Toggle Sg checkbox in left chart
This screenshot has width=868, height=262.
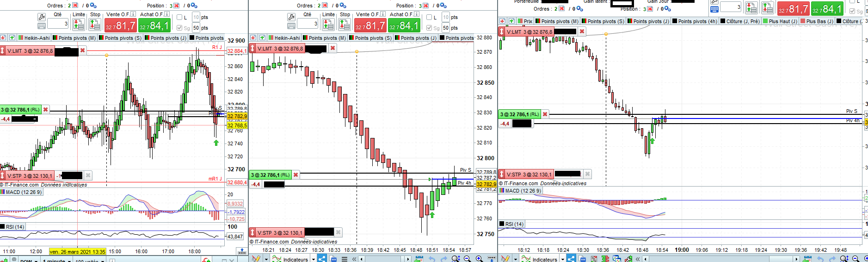click(x=180, y=28)
